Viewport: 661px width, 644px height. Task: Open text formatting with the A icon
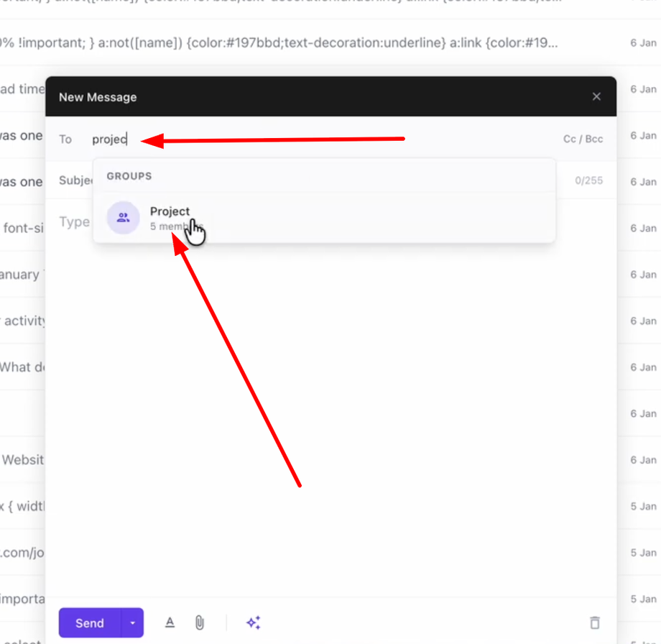coord(170,622)
